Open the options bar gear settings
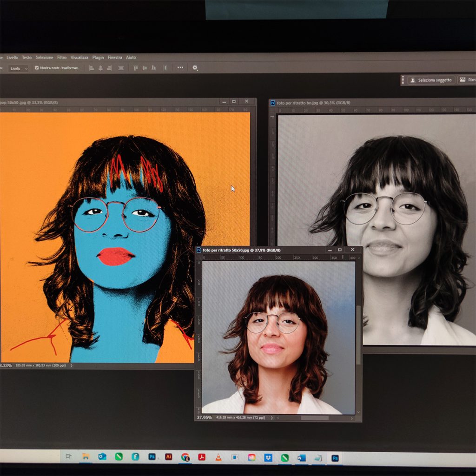Viewport: 476px width, 476px height. click(x=195, y=68)
